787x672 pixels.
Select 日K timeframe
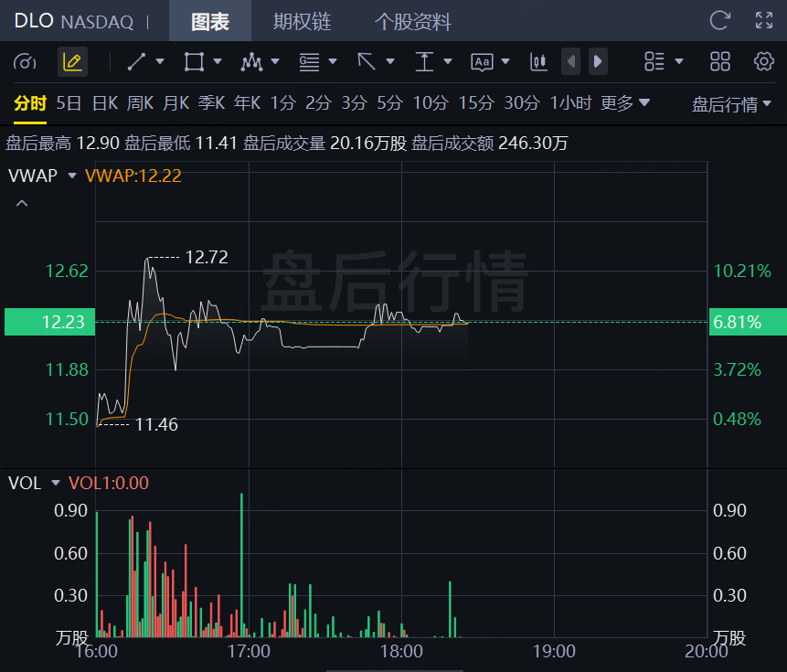point(105,103)
